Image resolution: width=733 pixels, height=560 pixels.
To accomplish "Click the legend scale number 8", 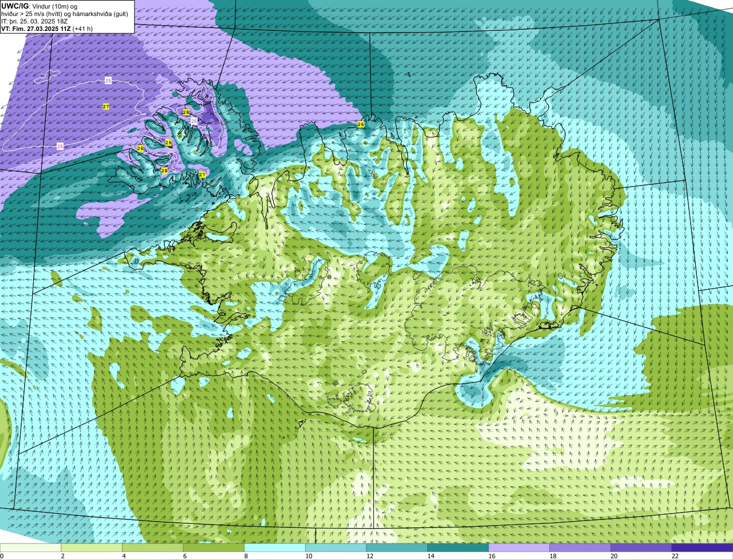I will (246, 555).
